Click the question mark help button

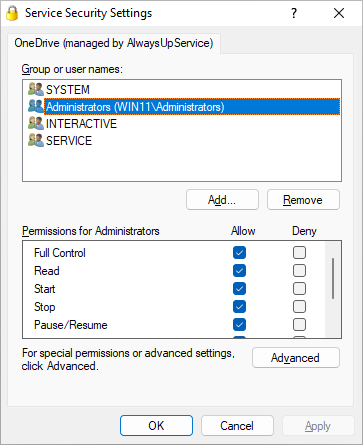coord(294,13)
